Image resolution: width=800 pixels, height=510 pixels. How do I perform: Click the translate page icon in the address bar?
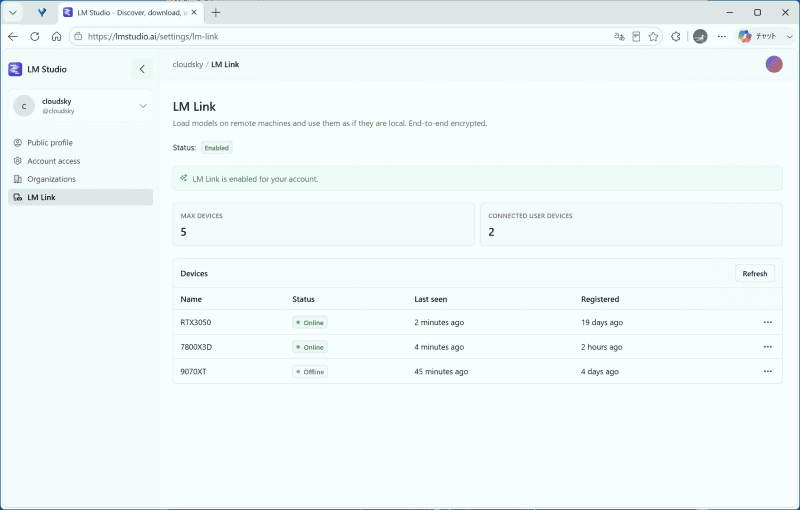pyautogui.click(x=619, y=37)
